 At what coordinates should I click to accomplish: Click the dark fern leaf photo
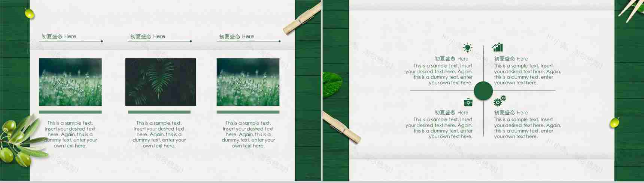(161, 82)
